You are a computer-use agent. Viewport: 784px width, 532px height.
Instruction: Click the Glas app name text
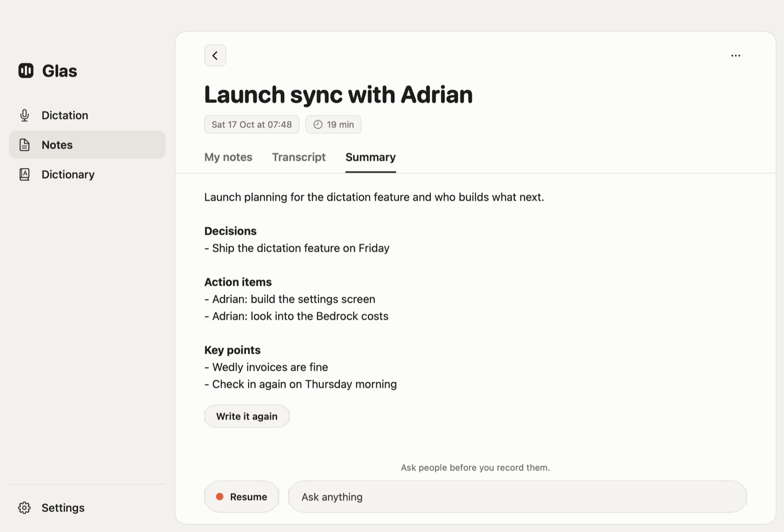click(x=60, y=71)
